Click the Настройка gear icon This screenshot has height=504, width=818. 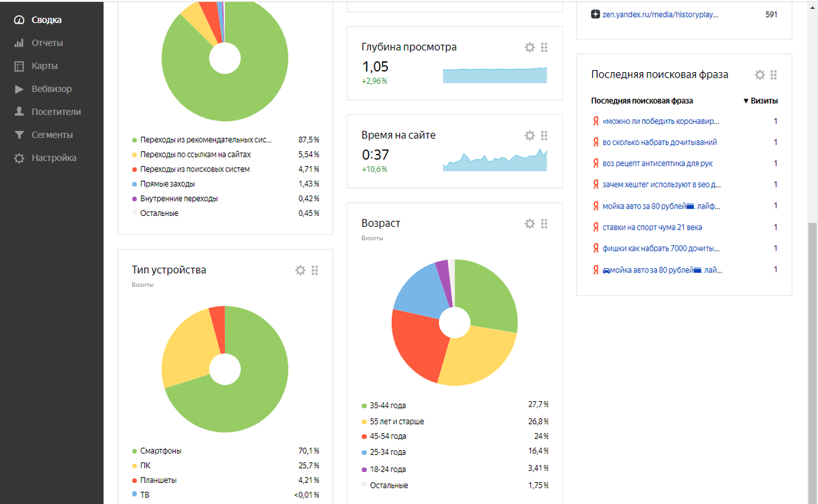pyautogui.click(x=19, y=158)
